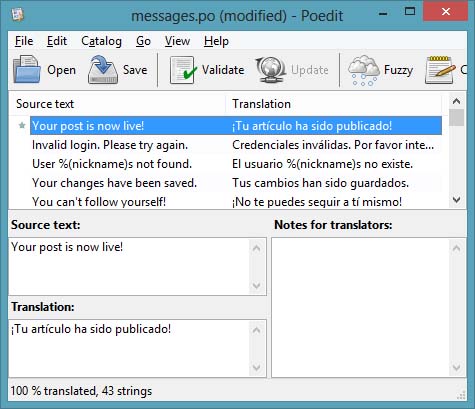Click the Poedit app icon in title bar
This screenshot has height=409, width=475.
18,15
